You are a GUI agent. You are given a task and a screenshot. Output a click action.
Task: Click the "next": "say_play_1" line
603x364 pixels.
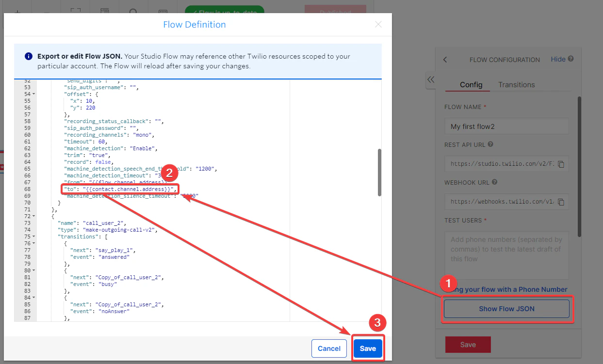103,250
